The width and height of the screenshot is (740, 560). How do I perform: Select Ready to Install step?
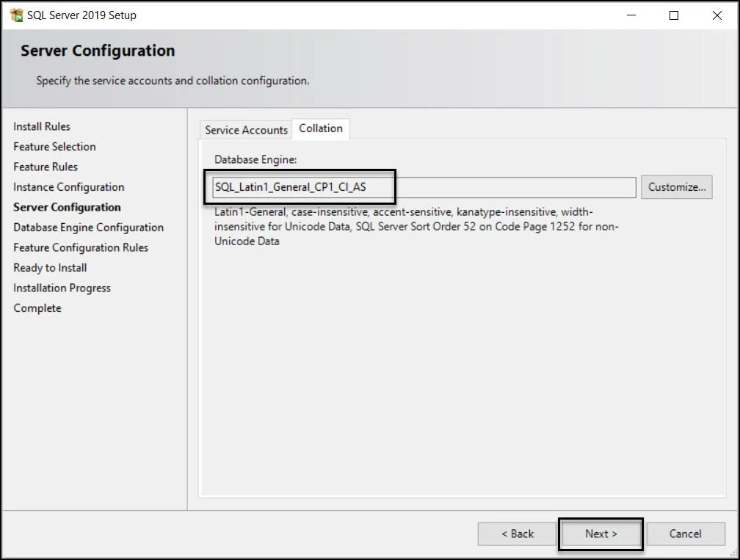[50, 268]
